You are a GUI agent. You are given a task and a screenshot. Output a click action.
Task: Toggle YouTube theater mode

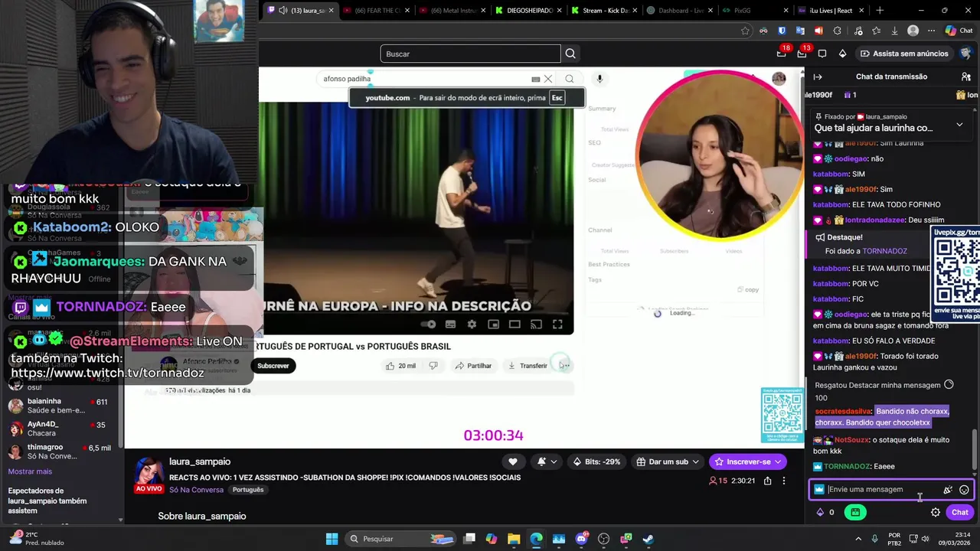pyautogui.click(x=514, y=324)
